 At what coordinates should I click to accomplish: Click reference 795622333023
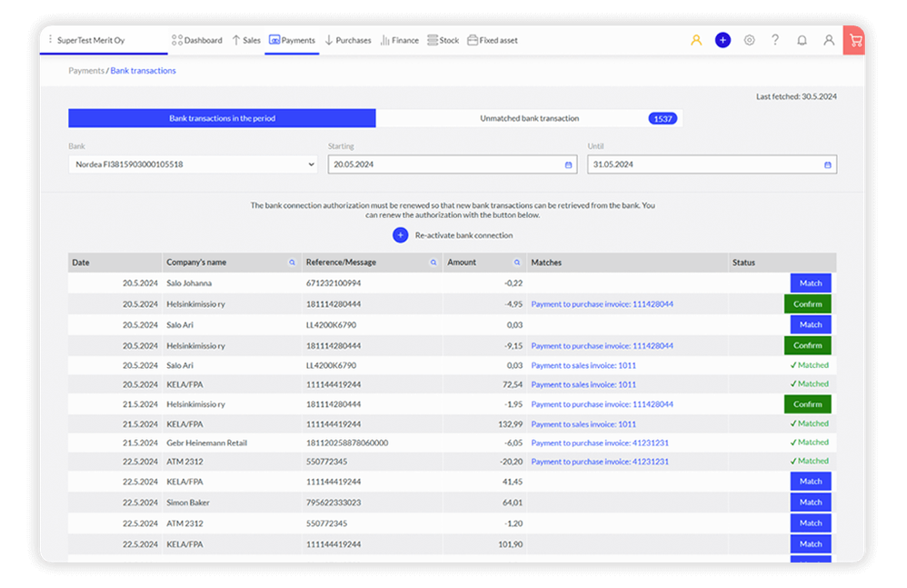click(x=334, y=503)
